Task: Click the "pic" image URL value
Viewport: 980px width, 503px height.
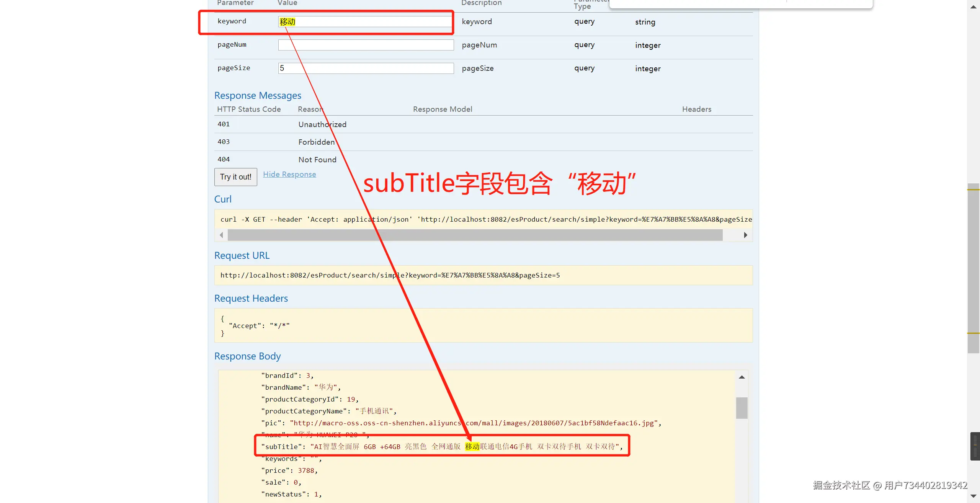Action: 474,423
